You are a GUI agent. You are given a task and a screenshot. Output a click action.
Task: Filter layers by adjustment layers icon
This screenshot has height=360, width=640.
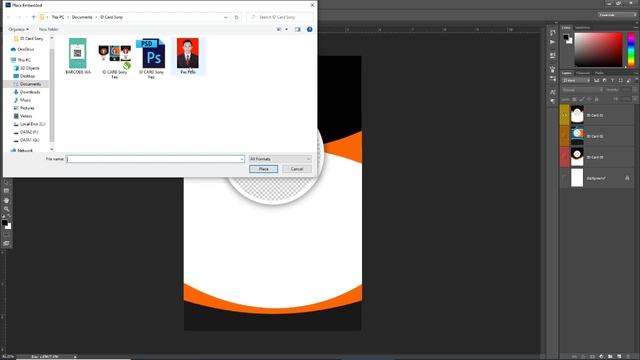pos(604,80)
